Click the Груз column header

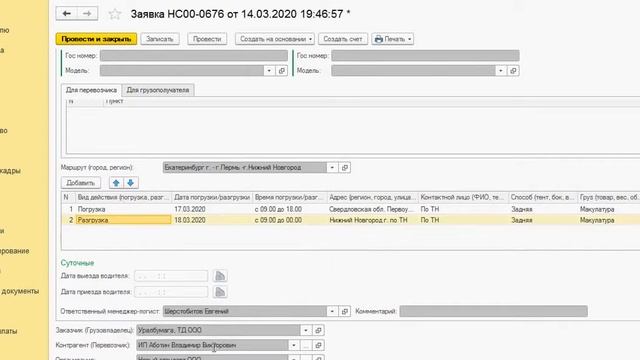[x=609, y=198]
